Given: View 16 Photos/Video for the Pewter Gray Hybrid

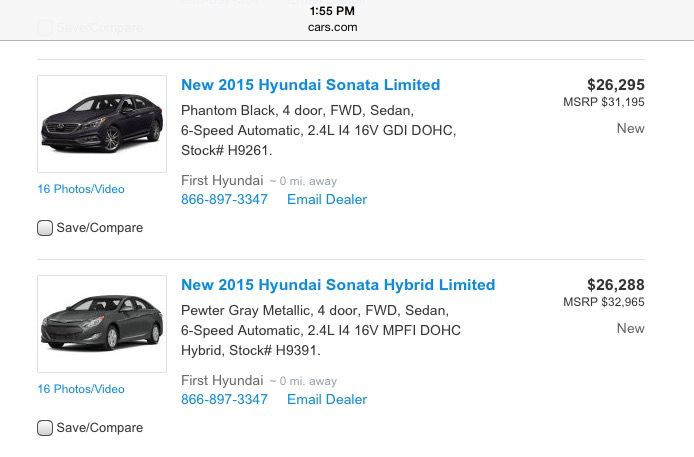Looking at the screenshot, I should click(x=81, y=389).
